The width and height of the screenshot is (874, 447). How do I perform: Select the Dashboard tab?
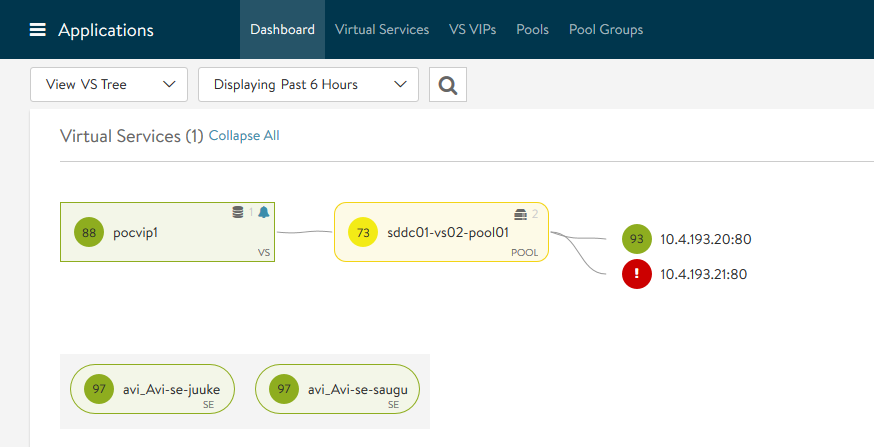click(x=282, y=30)
